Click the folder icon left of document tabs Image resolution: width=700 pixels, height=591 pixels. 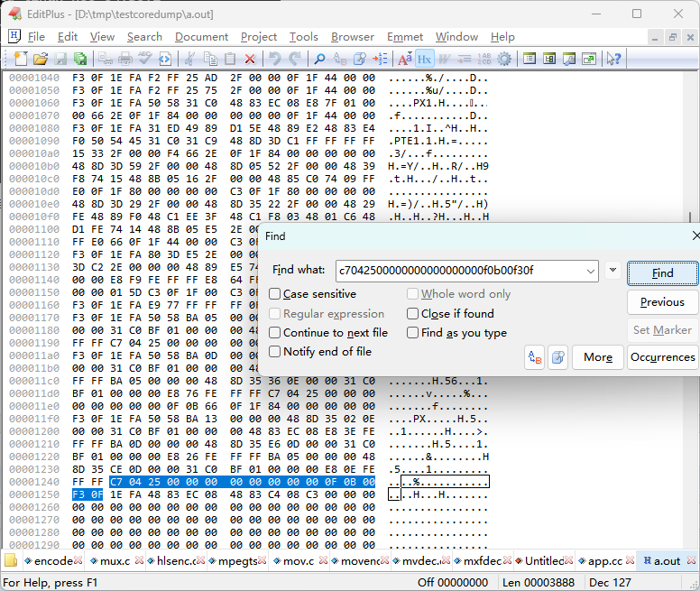point(10,560)
